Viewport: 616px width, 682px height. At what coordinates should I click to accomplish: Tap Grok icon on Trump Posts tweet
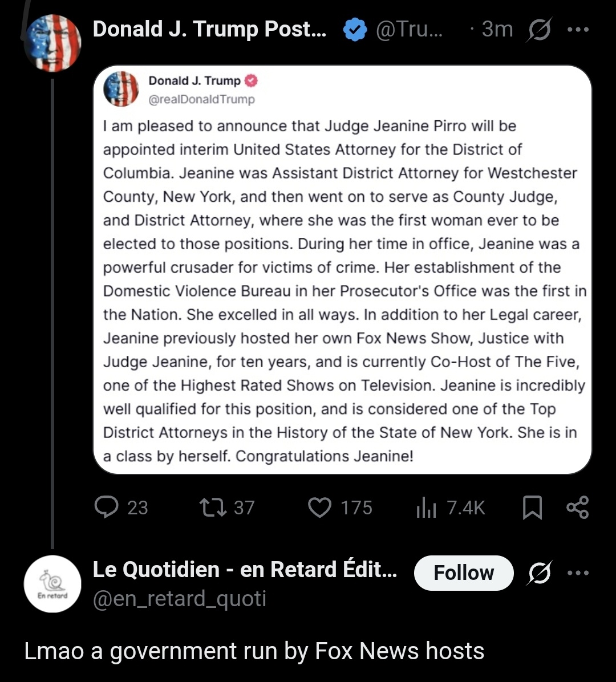tap(540, 30)
